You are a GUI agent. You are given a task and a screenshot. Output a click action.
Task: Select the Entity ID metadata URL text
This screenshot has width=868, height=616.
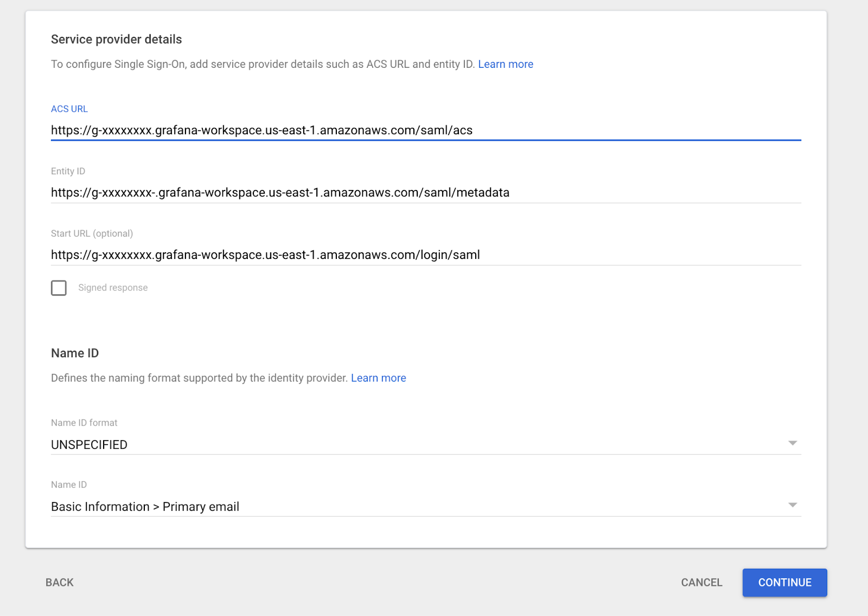(x=280, y=192)
